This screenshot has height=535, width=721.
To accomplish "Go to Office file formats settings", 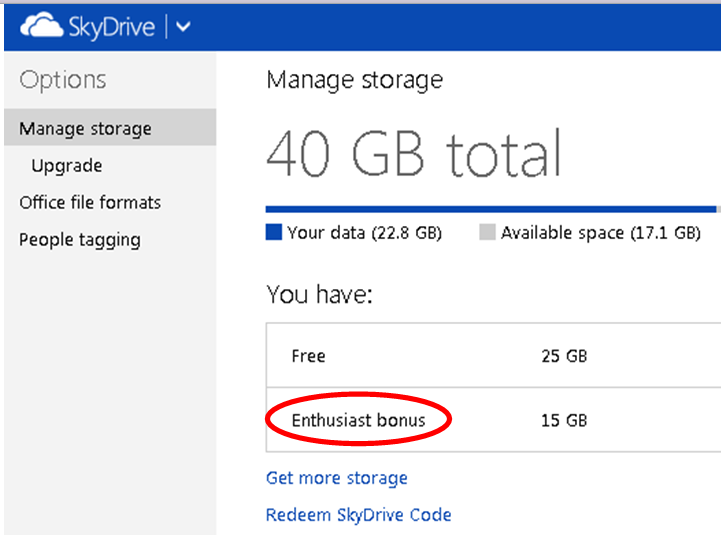I will click(90, 203).
